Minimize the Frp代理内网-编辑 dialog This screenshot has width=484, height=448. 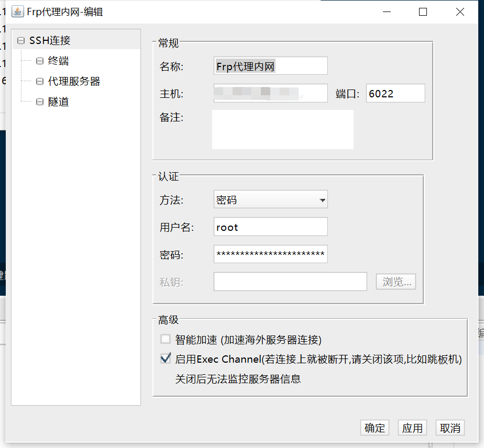tap(387, 12)
